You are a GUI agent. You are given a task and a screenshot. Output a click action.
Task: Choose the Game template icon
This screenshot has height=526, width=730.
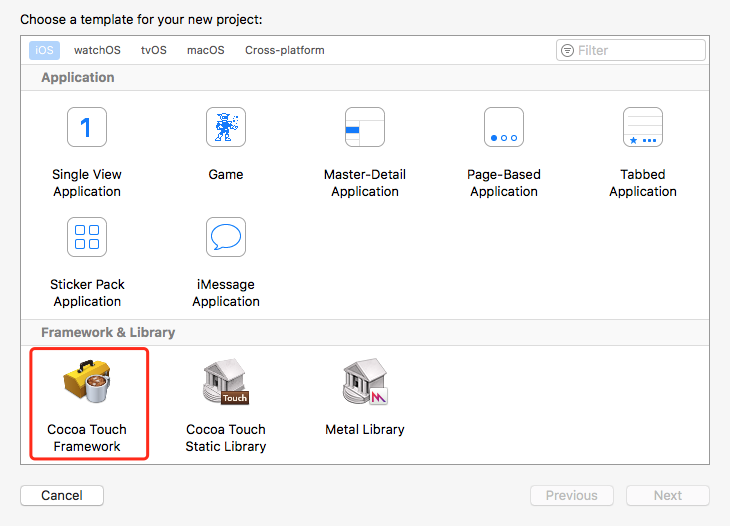tap(226, 127)
